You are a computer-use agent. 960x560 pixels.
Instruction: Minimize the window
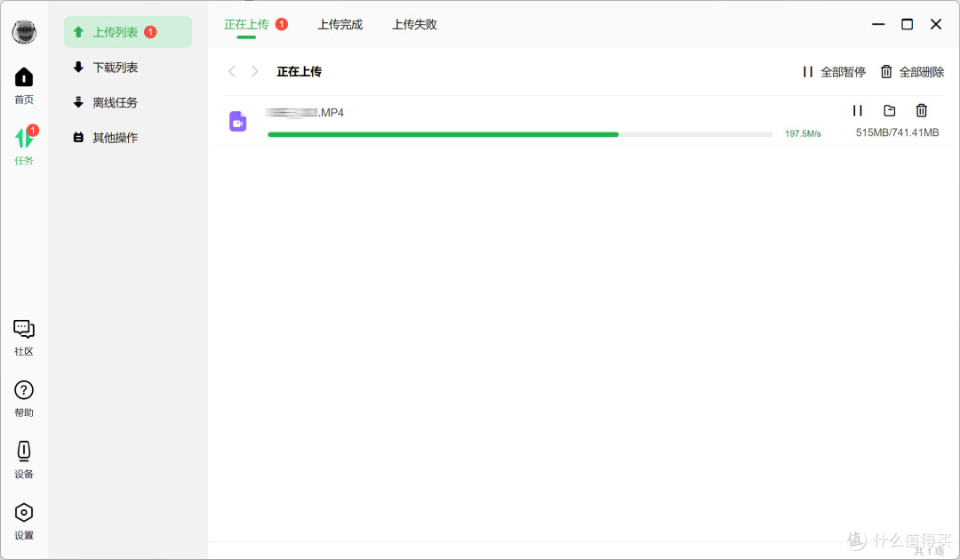(x=878, y=25)
